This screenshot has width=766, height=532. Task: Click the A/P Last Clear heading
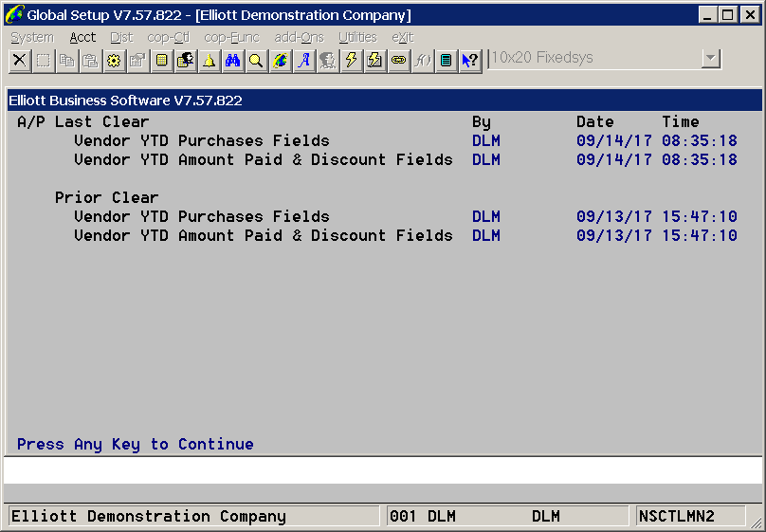point(83,121)
